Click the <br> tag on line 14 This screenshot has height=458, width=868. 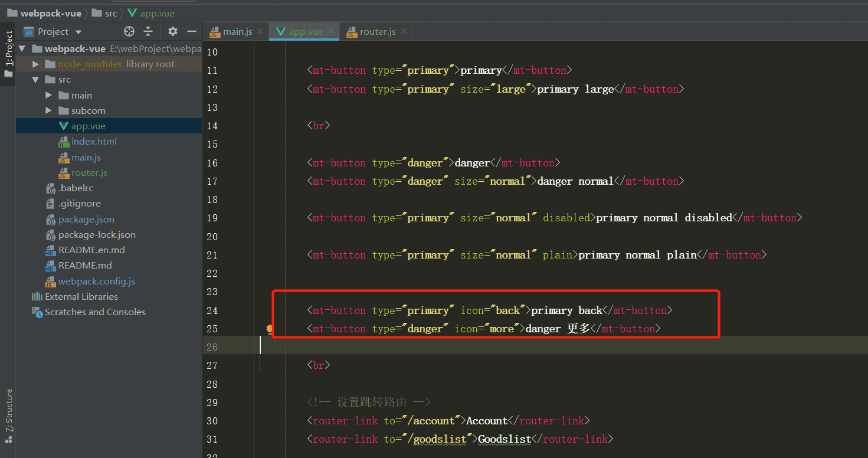(319, 126)
